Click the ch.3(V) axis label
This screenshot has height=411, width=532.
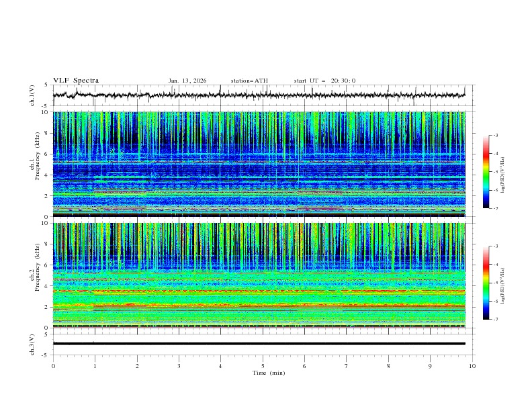(32, 344)
